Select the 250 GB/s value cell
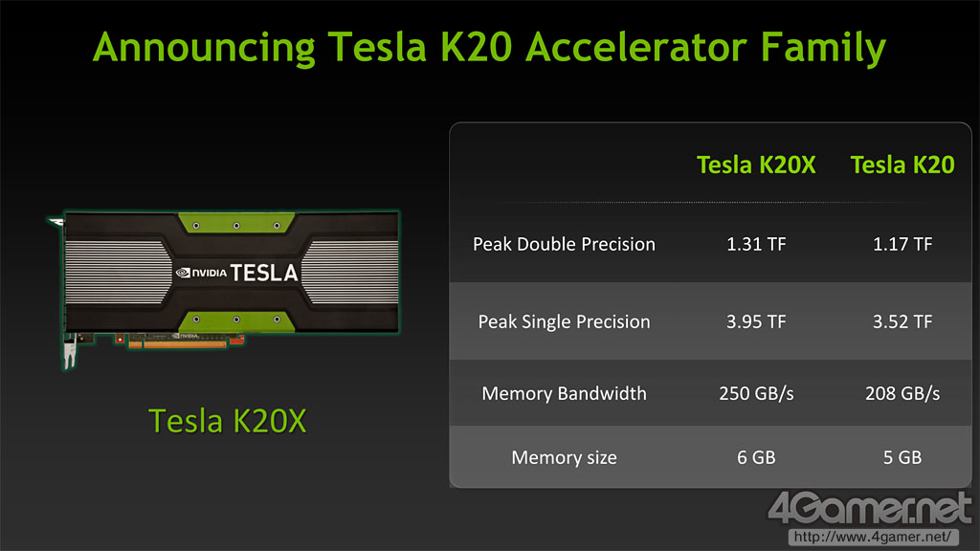The height and width of the screenshot is (551, 980). pos(756,393)
